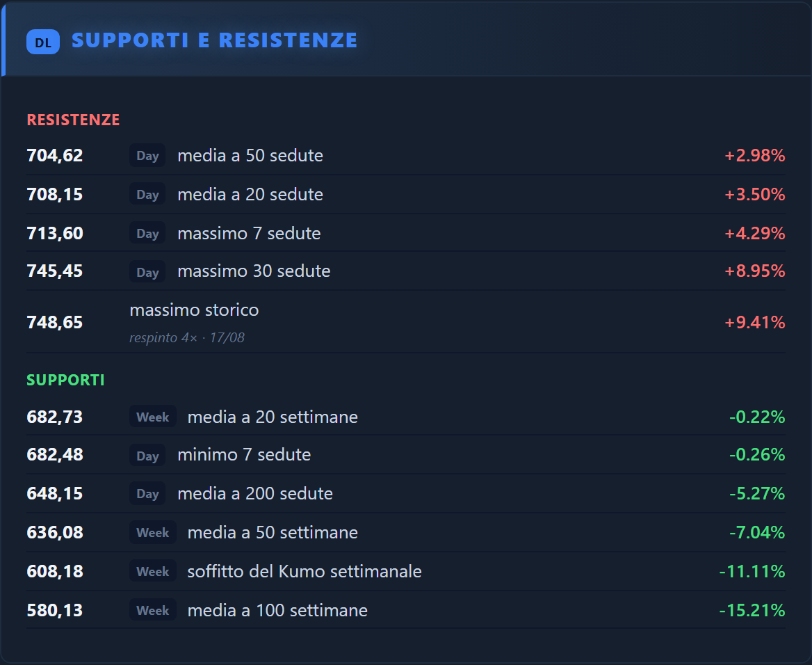Click price value 745,45
The image size is (812, 665).
point(55,271)
